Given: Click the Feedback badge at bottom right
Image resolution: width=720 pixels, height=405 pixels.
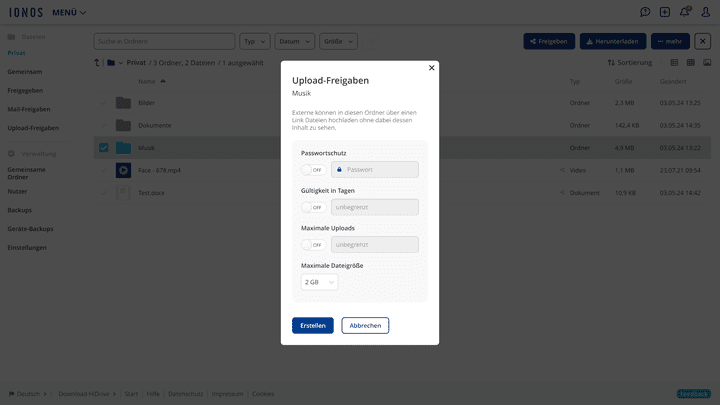Looking at the screenshot, I should pyautogui.click(x=694, y=394).
